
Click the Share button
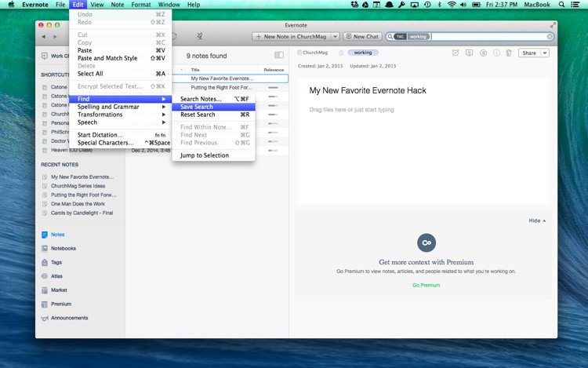[529, 53]
